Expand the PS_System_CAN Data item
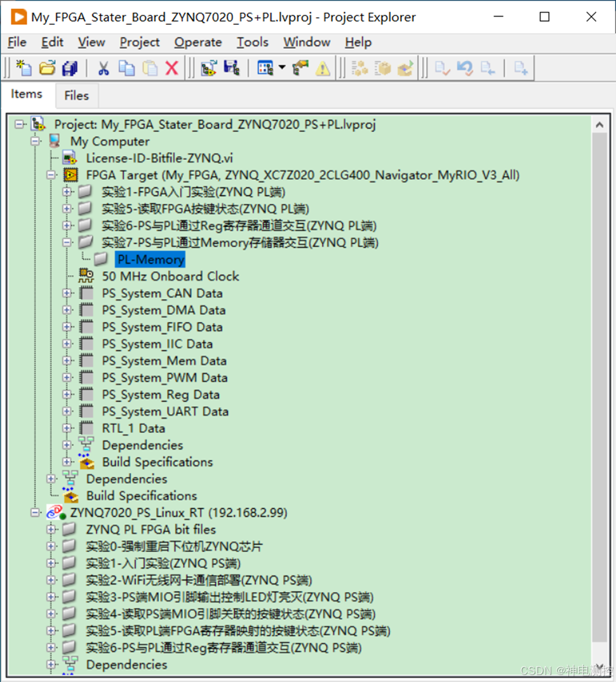Image resolution: width=616 pixels, height=682 pixels. (x=67, y=293)
